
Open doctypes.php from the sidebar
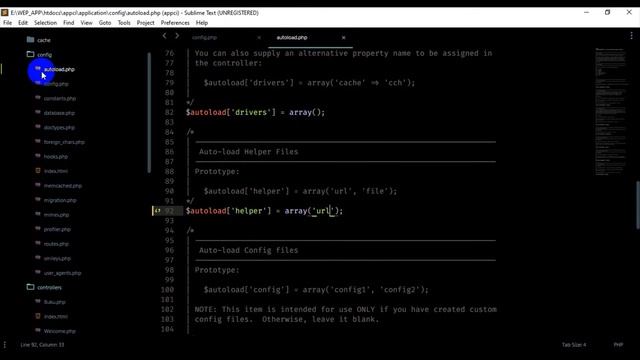tap(59, 127)
